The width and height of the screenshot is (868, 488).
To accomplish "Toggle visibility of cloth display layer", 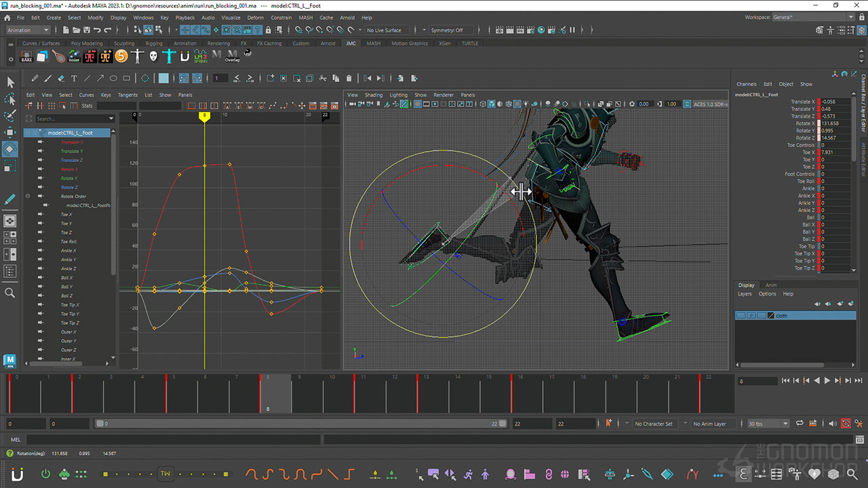I will click(741, 316).
